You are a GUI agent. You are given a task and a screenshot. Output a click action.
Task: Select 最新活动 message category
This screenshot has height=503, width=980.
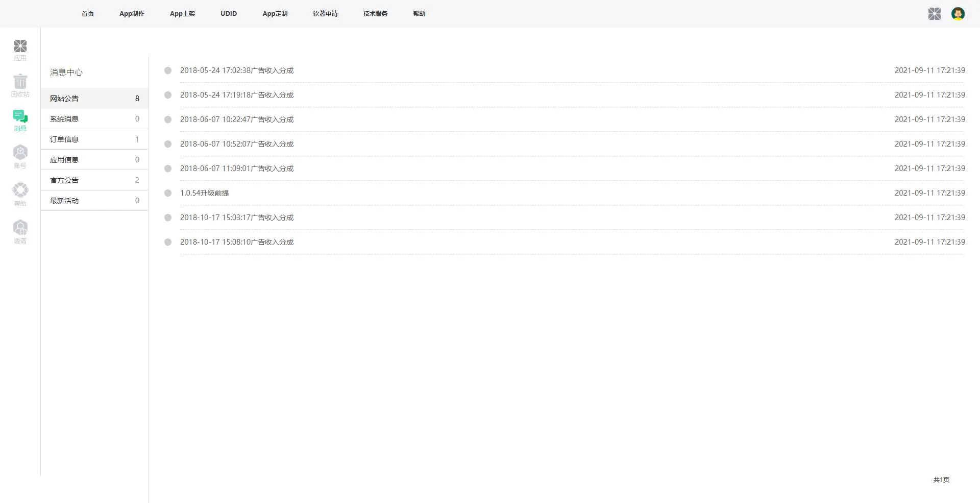click(94, 201)
